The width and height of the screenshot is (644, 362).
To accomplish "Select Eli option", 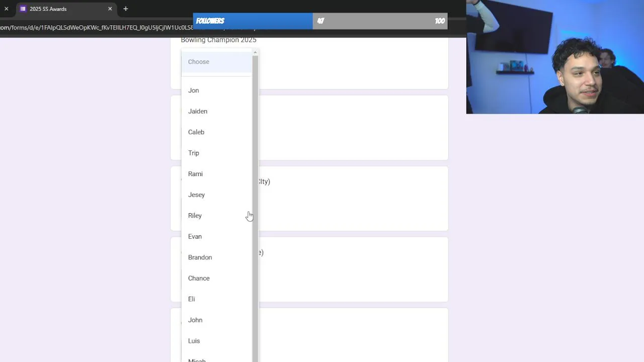I will coord(217,299).
